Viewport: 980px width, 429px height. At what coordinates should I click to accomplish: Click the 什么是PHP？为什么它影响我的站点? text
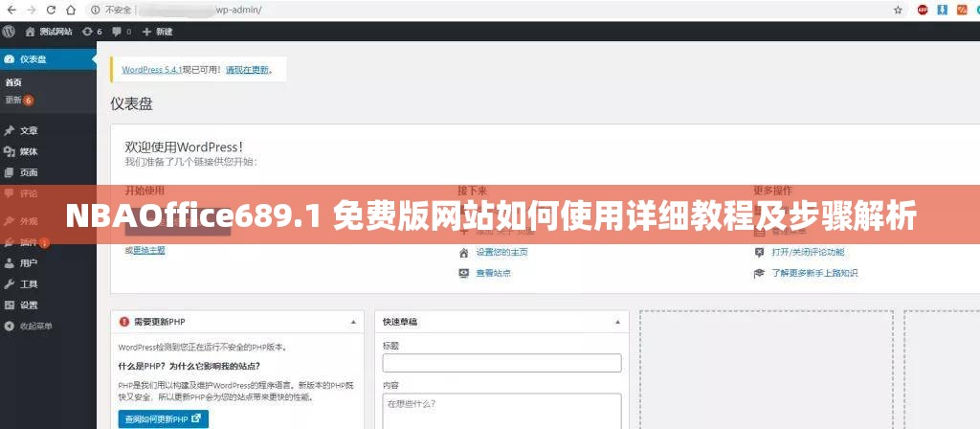point(189,366)
